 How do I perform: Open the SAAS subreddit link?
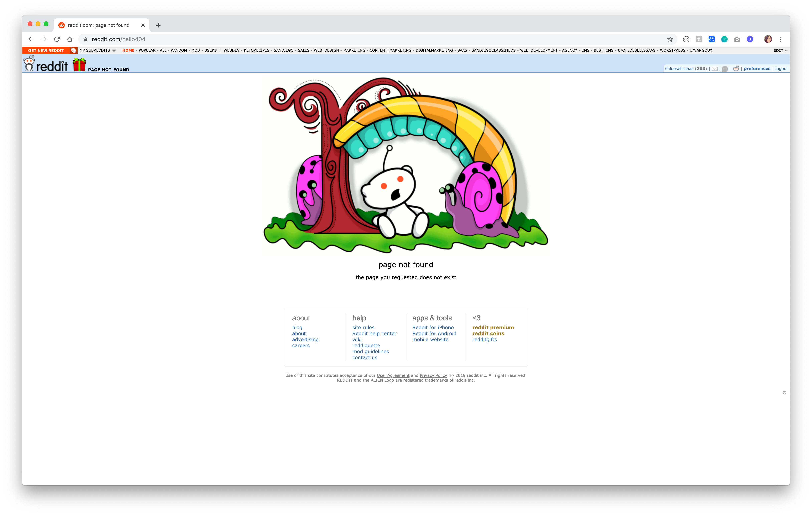click(462, 50)
